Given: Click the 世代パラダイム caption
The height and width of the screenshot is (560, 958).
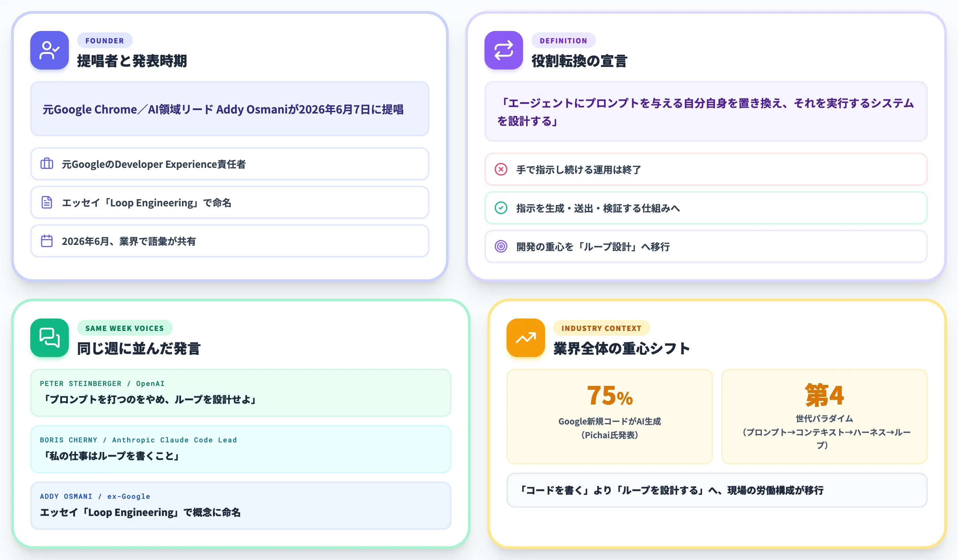Looking at the screenshot, I should click(824, 418).
